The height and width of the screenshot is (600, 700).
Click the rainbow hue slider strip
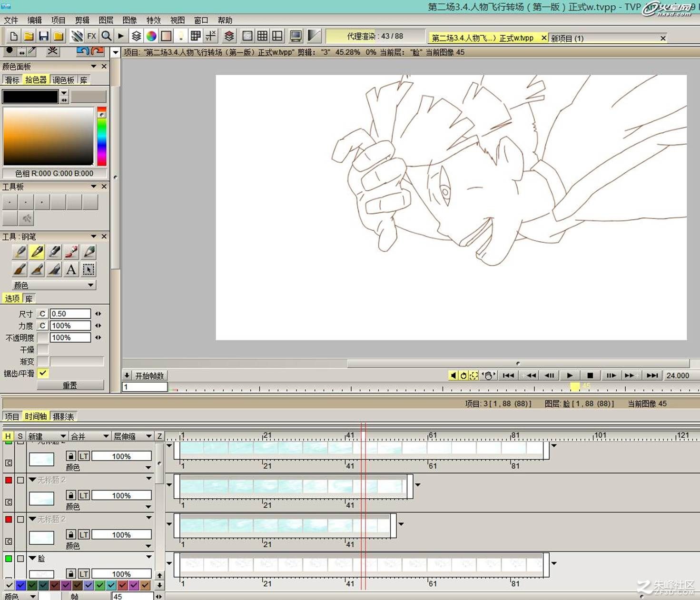point(102,137)
